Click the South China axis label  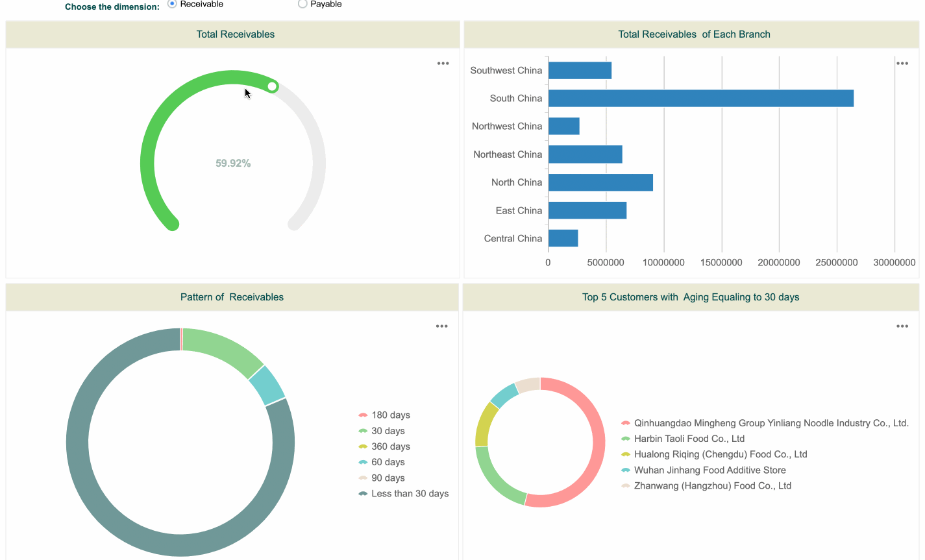pos(516,99)
